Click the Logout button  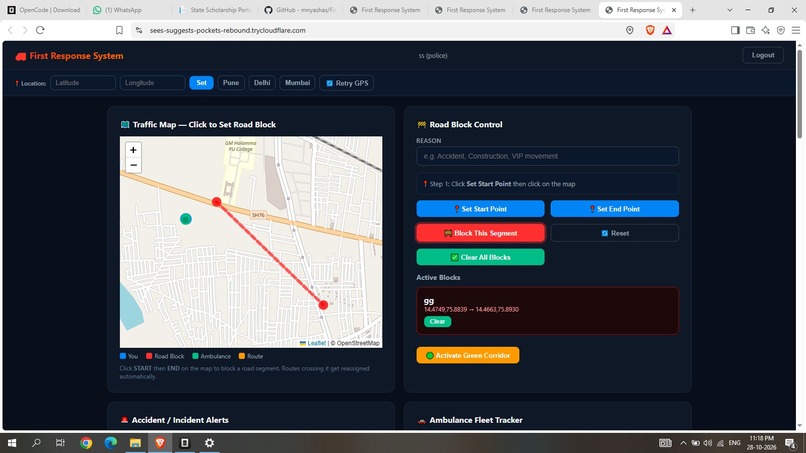(x=763, y=55)
